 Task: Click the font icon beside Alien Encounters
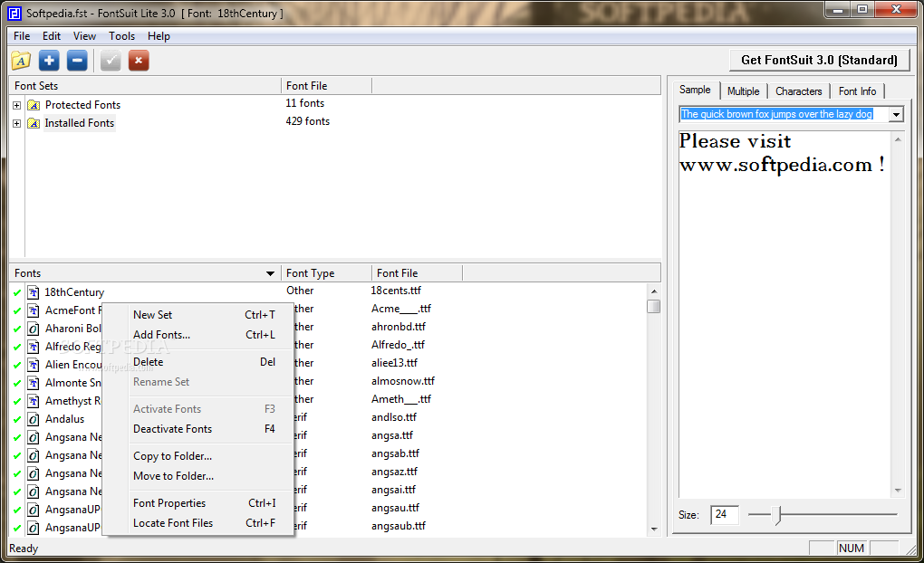click(x=34, y=365)
